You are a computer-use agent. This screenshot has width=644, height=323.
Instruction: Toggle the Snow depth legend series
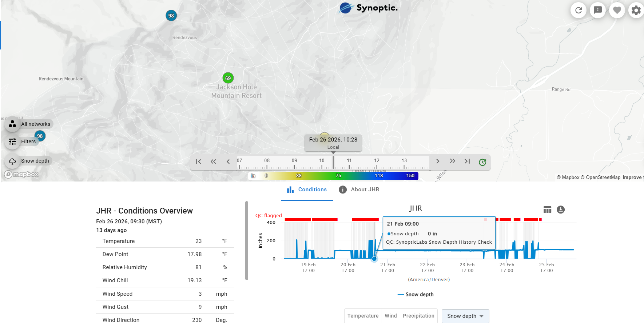tap(416, 294)
